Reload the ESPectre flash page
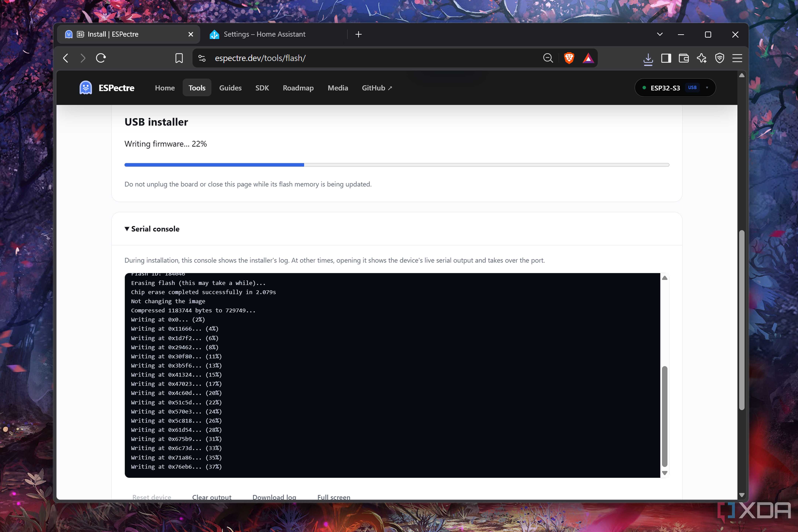This screenshot has width=798, height=532. [101, 58]
